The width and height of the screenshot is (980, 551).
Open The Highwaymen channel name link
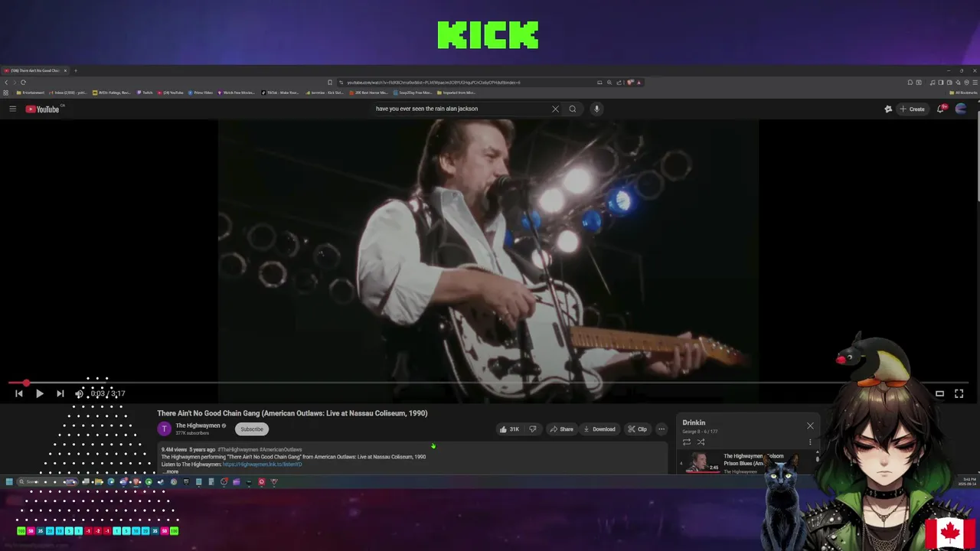198,425
